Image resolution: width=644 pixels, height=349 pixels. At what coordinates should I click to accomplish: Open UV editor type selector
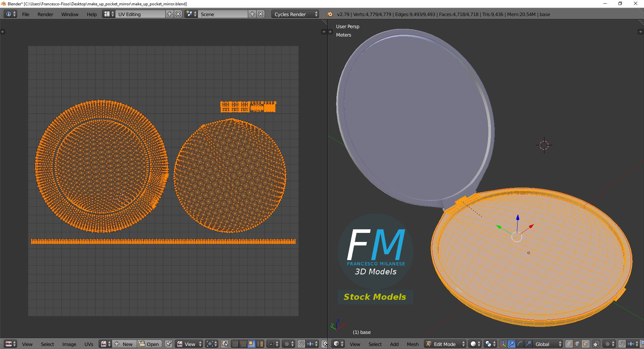pos(11,344)
